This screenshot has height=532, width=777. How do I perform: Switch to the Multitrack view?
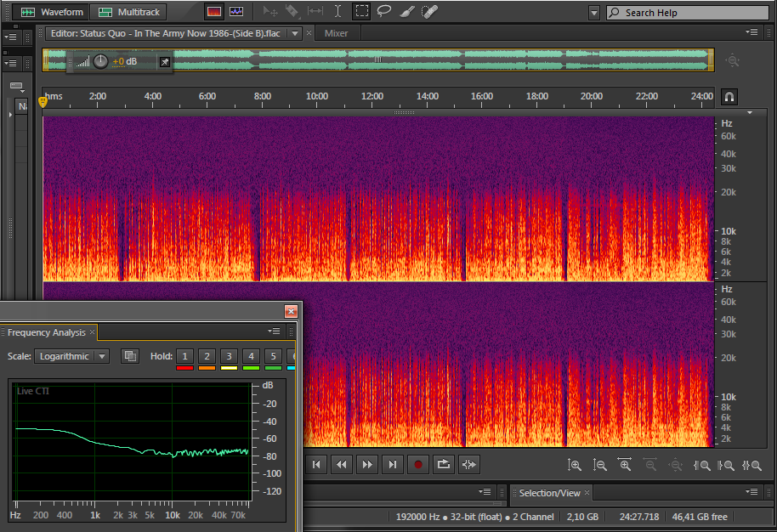[129, 12]
